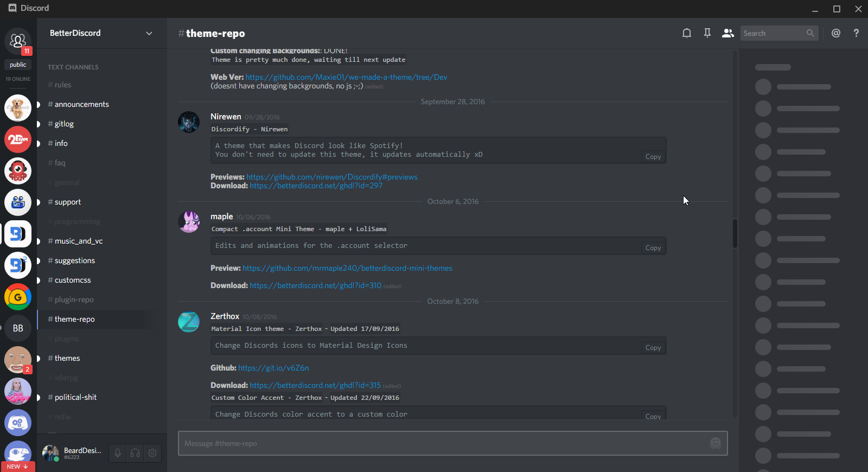This screenshot has height=472, width=868.
Task: Open the Discordify previews link
Action: (x=332, y=177)
